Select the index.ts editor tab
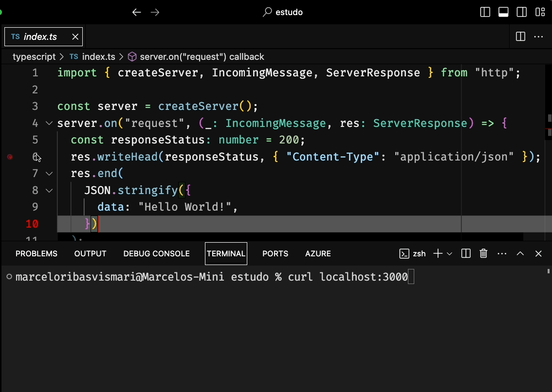This screenshot has width=552, height=392. pyautogui.click(x=43, y=36)
